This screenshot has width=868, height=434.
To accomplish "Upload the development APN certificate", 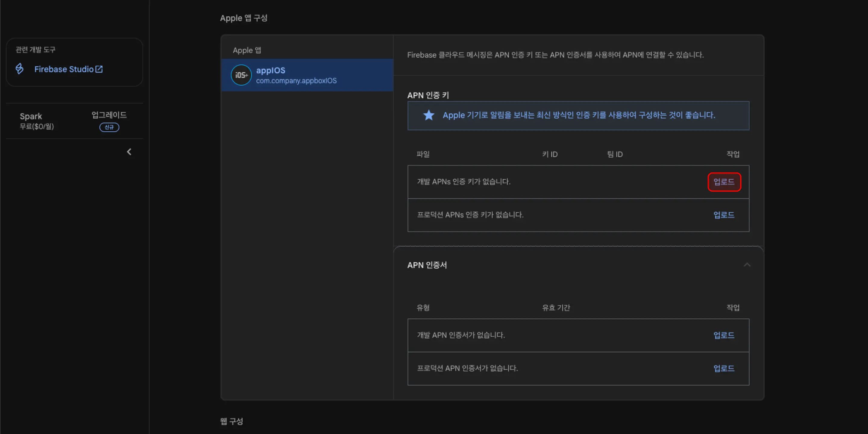I will click(x=724, y=335).
